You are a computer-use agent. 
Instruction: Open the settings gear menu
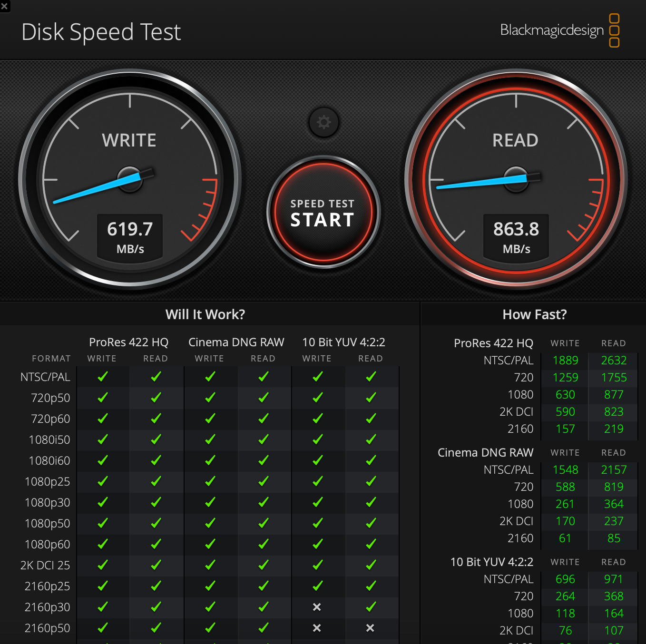point(323,122)
